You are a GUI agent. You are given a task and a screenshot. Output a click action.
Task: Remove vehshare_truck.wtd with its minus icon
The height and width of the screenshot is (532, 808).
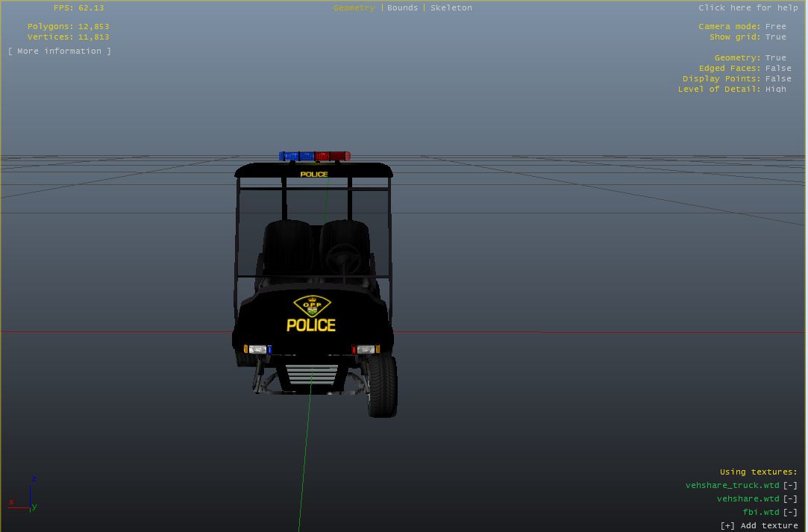[x=789, y=485]
